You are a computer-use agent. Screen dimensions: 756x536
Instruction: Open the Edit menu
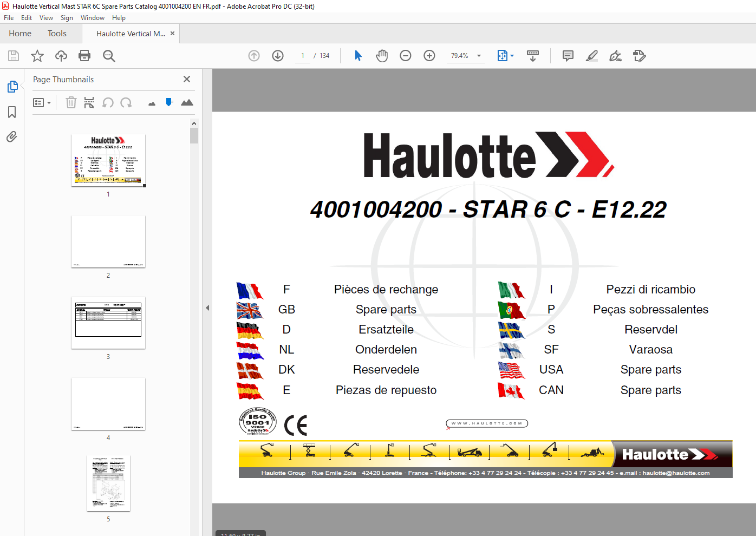tap(27, 18)
